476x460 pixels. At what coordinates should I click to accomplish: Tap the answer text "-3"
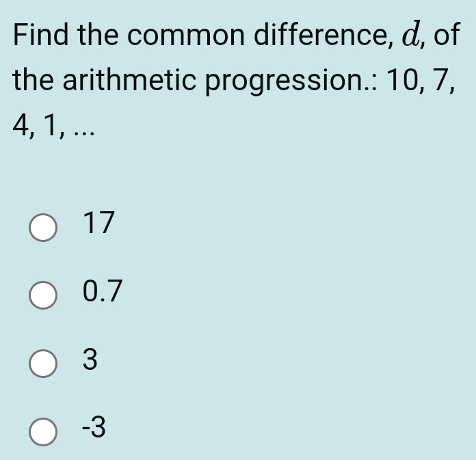coord(94,429)
